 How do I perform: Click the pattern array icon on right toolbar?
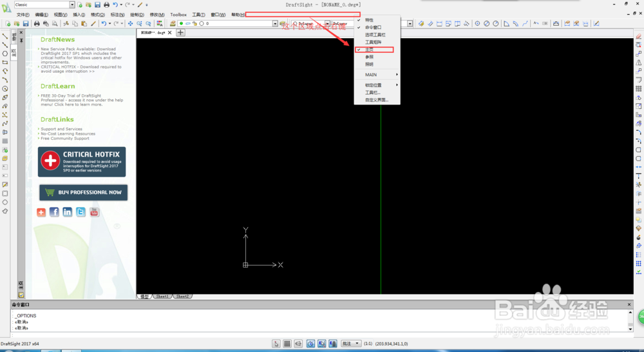pos(639,88)
